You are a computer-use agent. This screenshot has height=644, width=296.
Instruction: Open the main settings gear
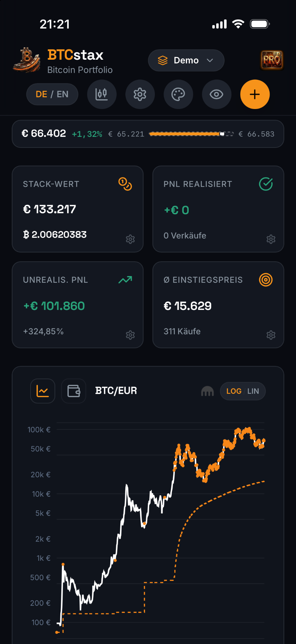tap(140, 94)
